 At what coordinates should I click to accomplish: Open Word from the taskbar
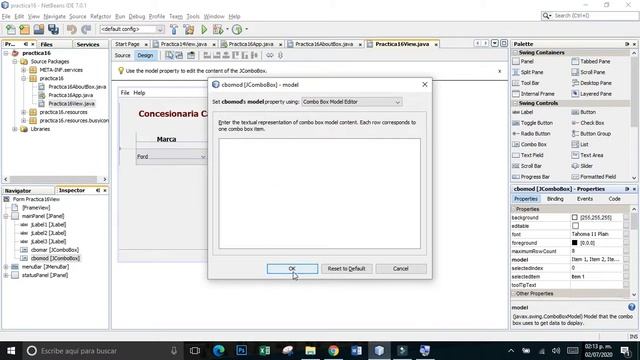coord(356,351)
